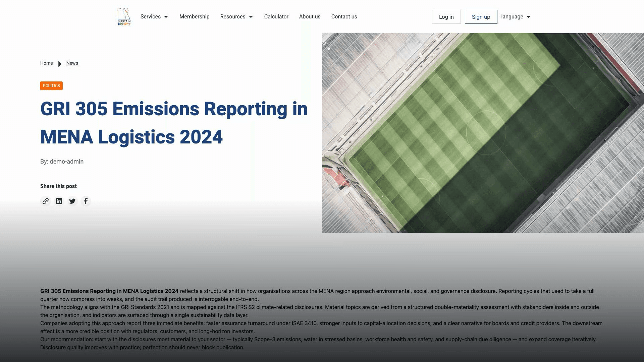The width and height of the screenshot is (644, 362).
Task: Expand the Resources dropdown arrow
Action: click(x=251, y=17)
